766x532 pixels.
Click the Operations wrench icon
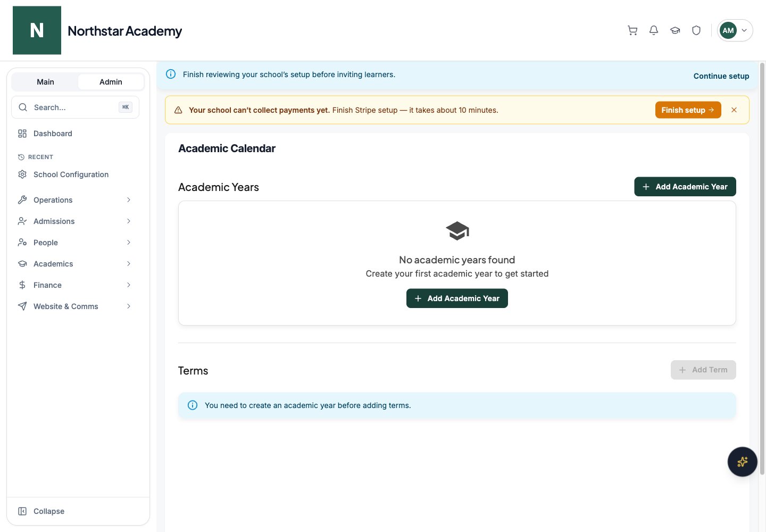coord(22,200)
